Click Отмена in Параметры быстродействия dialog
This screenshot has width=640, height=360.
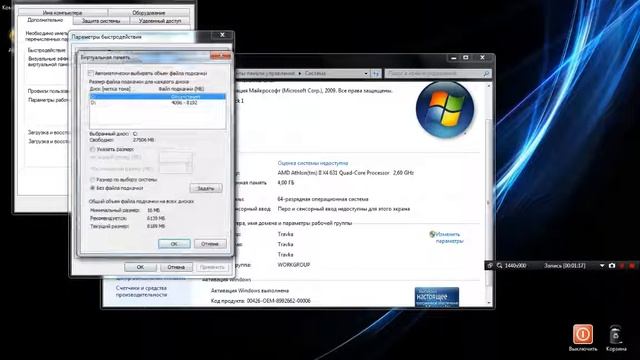(x=176, y=267)
